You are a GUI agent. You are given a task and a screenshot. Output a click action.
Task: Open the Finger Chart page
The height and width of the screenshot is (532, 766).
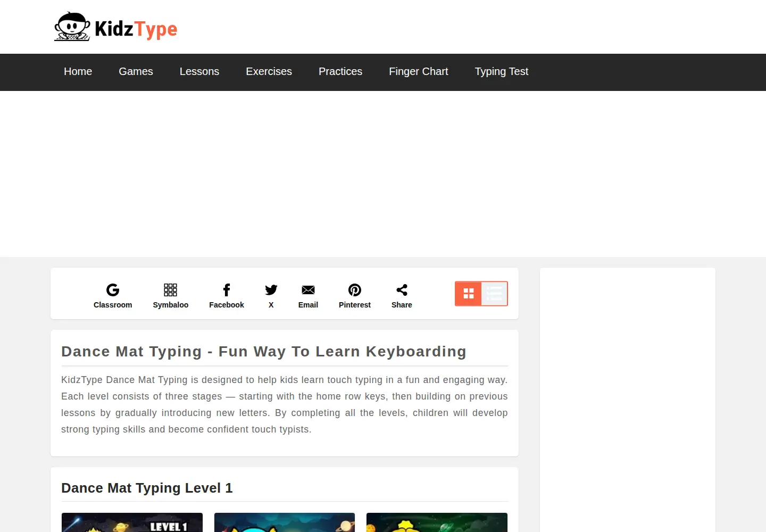click(x=419, y=72)
